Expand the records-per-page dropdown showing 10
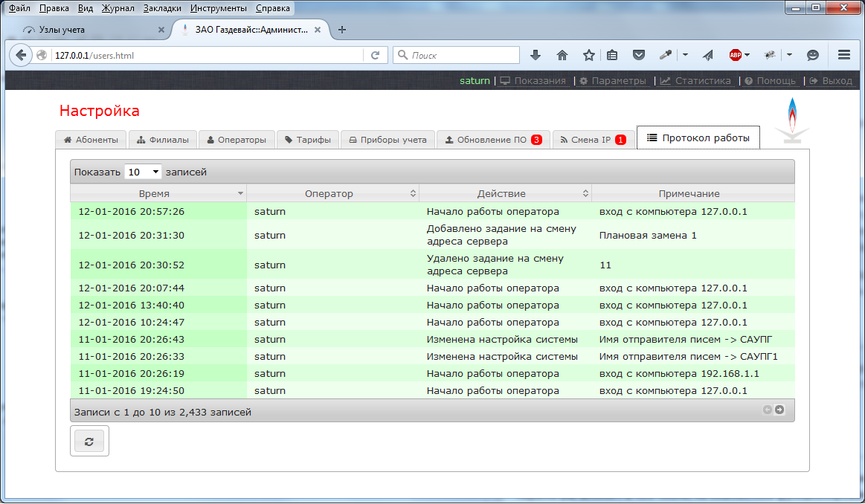This screenshot has height=504, width=865. point(143,172)
